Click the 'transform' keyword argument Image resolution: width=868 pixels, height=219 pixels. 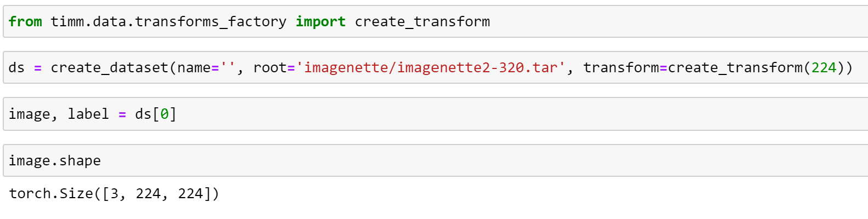[621, 68]
